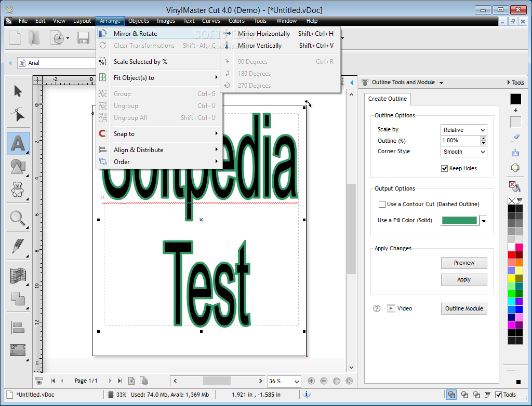Click the add page icon
Screen dimensions: 532x406
tap(131, 381)
